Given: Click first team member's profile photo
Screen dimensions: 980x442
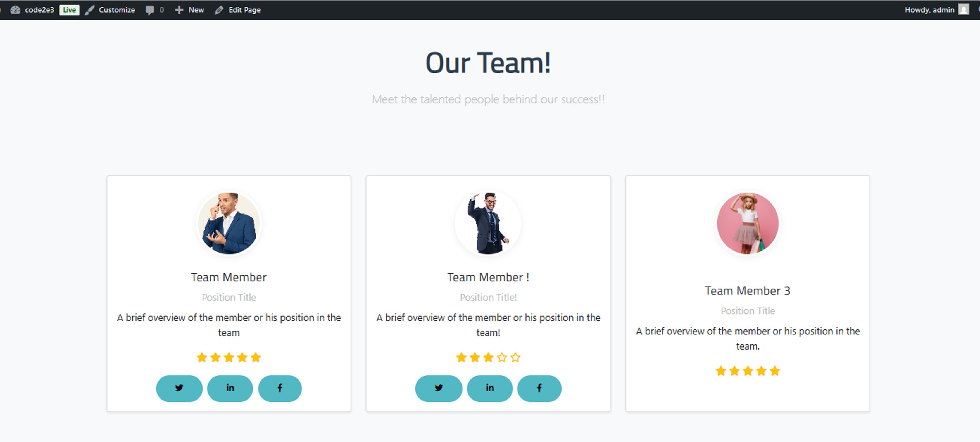Looking at the screenshot, I should (x=229, y=223).
